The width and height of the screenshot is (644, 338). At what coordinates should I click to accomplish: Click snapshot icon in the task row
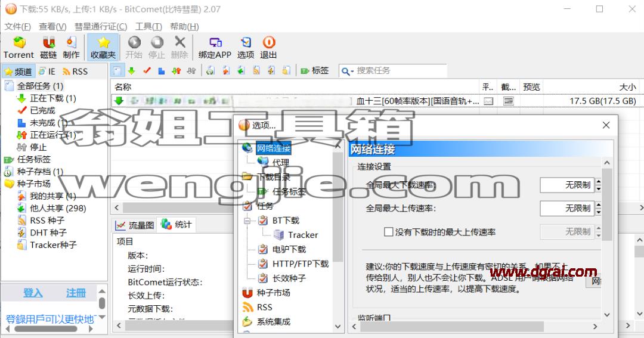pyautogui.click(x=509, y=101)
